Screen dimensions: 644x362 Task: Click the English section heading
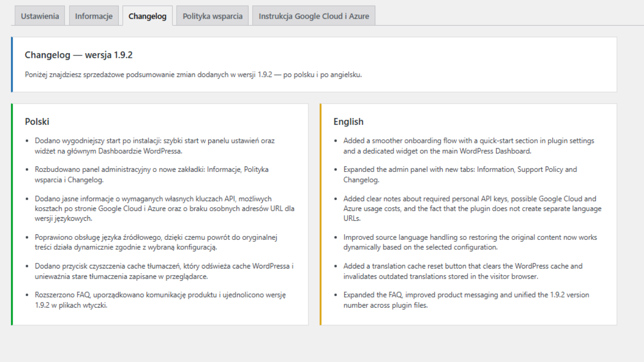point(348,122)
